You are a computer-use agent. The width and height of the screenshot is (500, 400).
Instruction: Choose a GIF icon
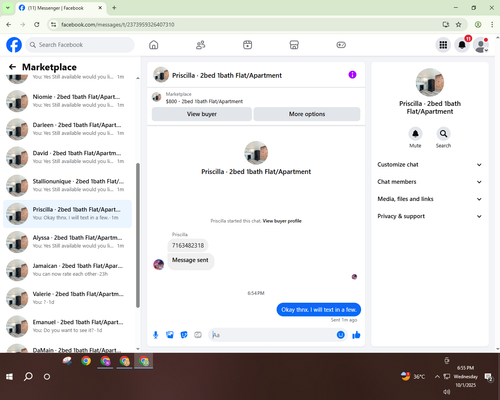pyautogui.click(x=198, y=335)
